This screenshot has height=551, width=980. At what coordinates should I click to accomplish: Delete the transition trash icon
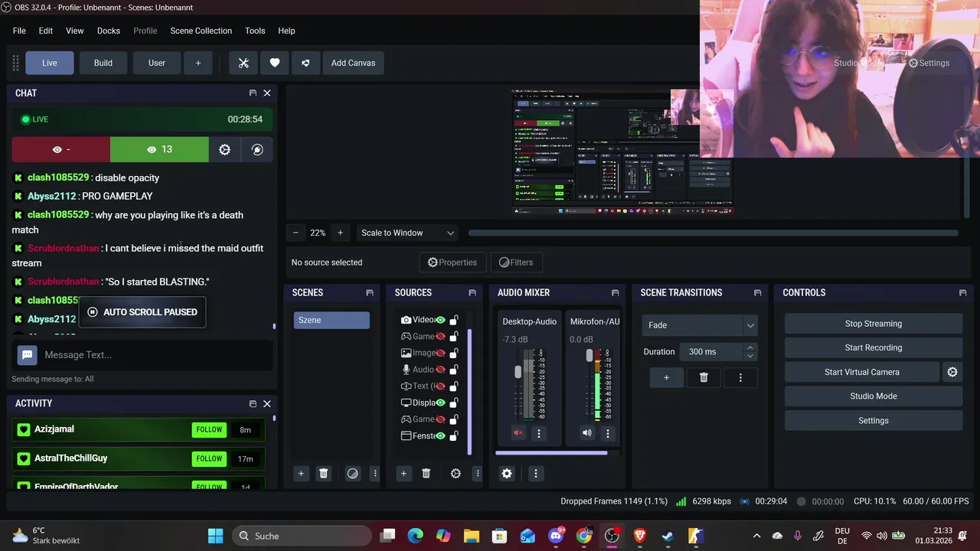[x=704, y=377]
